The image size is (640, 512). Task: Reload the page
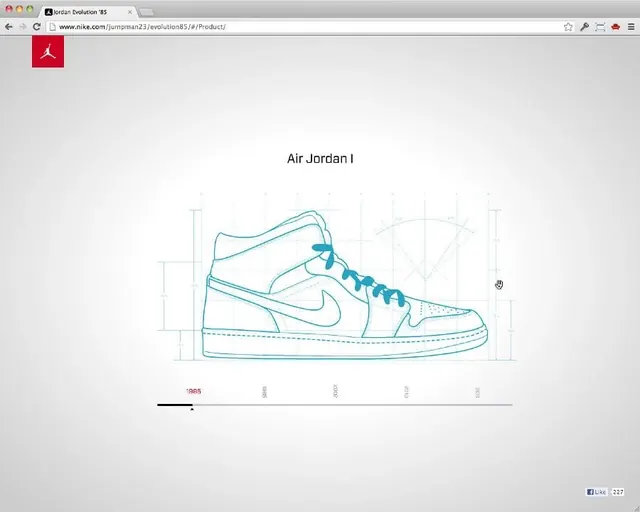pyautogui.click(x=36, y=27)
